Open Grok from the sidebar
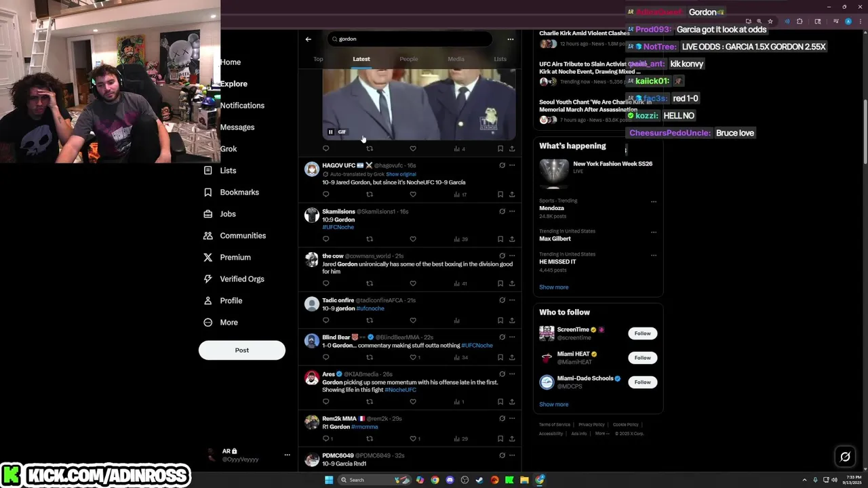The width and height of the screenshot is (868, 488). 229,149
